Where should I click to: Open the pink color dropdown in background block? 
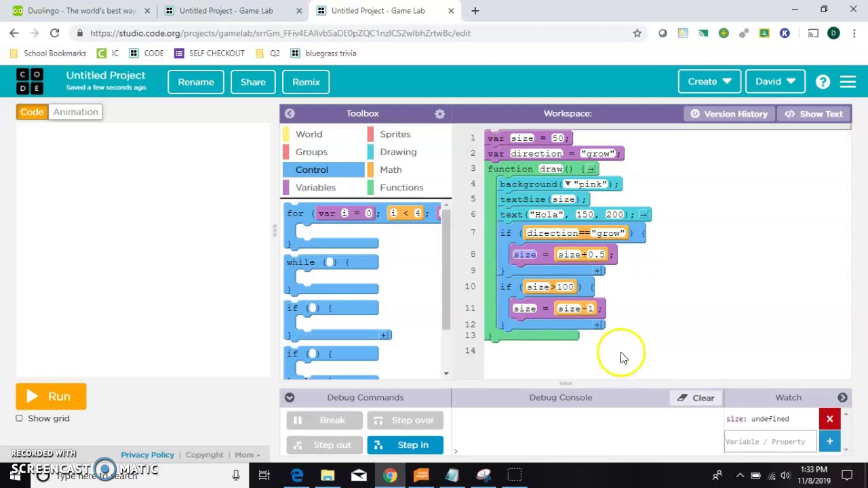[x=568, y=184]
